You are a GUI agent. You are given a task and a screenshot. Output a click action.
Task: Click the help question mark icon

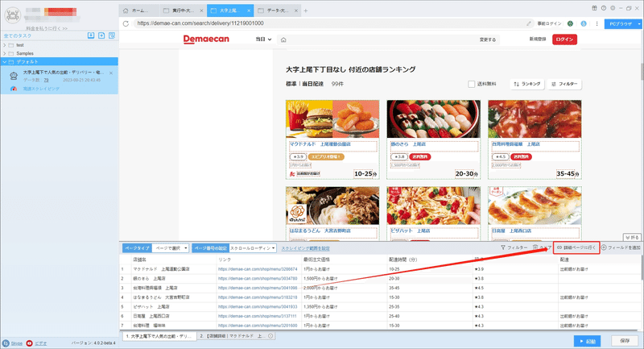[603, 8]
